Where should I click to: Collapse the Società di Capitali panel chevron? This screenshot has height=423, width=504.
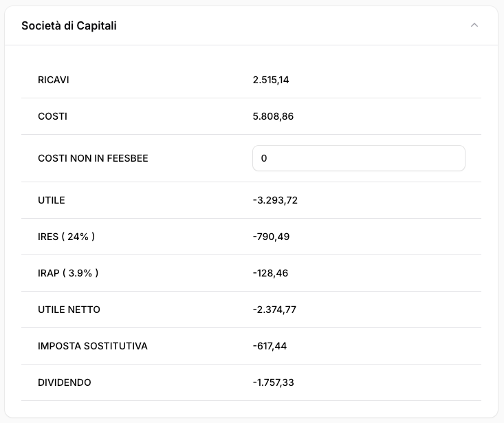click(x=474, y=25)
